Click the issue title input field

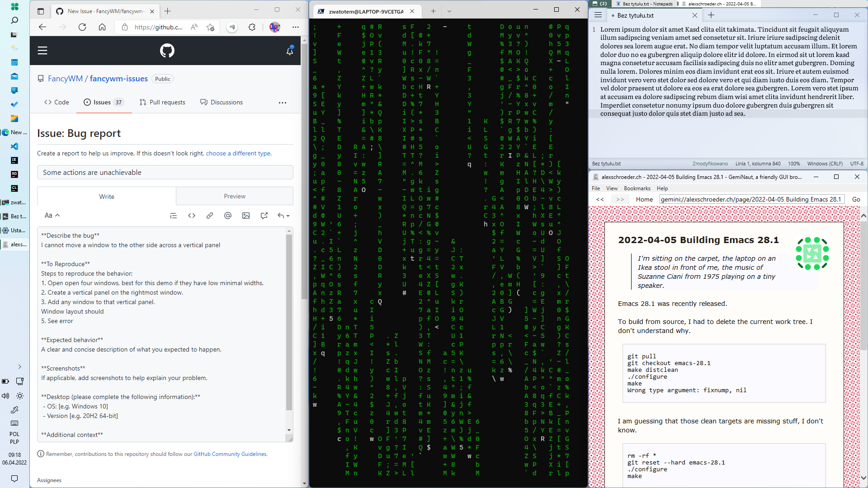pos(165,172)
